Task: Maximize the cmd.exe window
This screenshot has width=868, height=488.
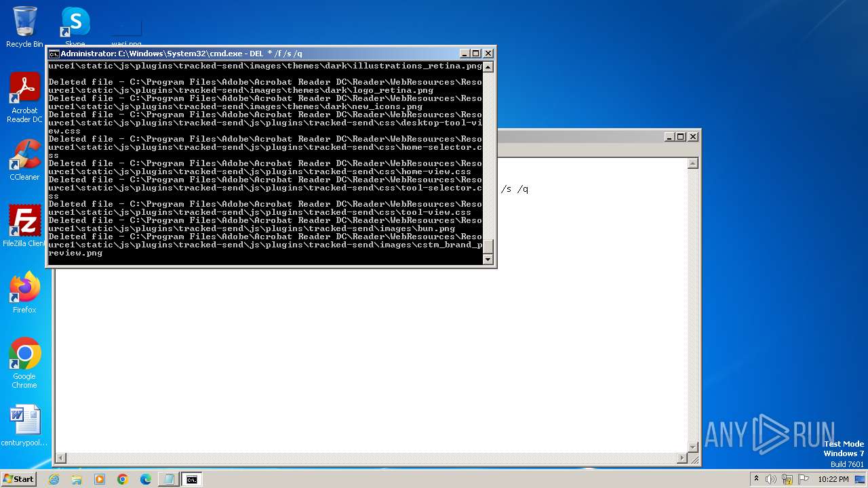Action: 475,54
